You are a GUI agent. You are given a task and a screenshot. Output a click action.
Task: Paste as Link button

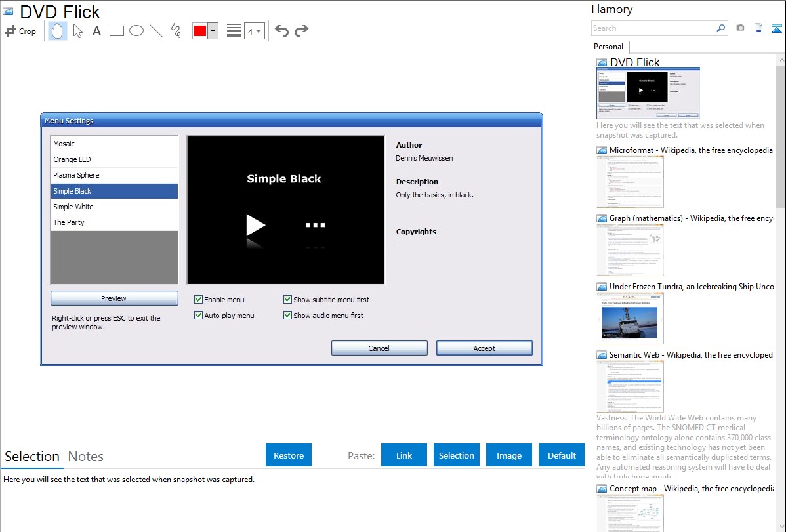[404, 455]
